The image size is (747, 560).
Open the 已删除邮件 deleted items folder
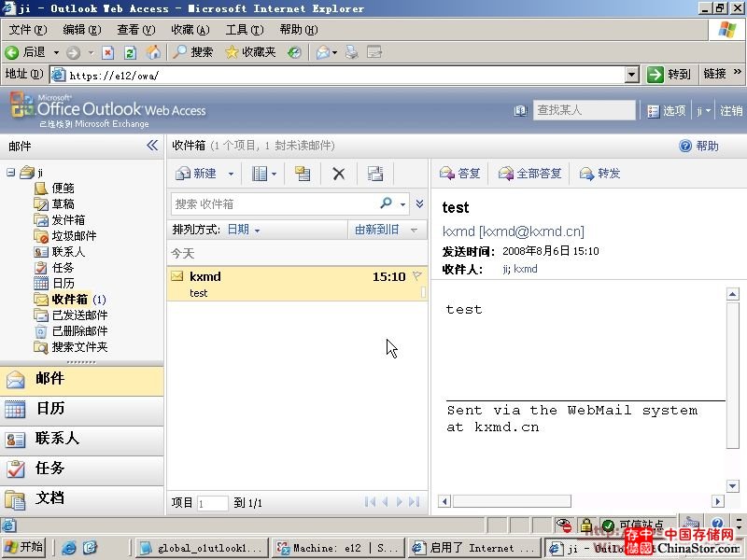pyautogui.click(x=79, y=331)
